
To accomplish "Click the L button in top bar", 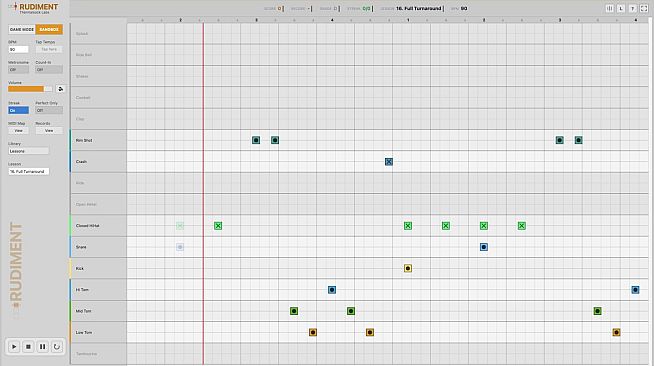I will tap(621, 8).
